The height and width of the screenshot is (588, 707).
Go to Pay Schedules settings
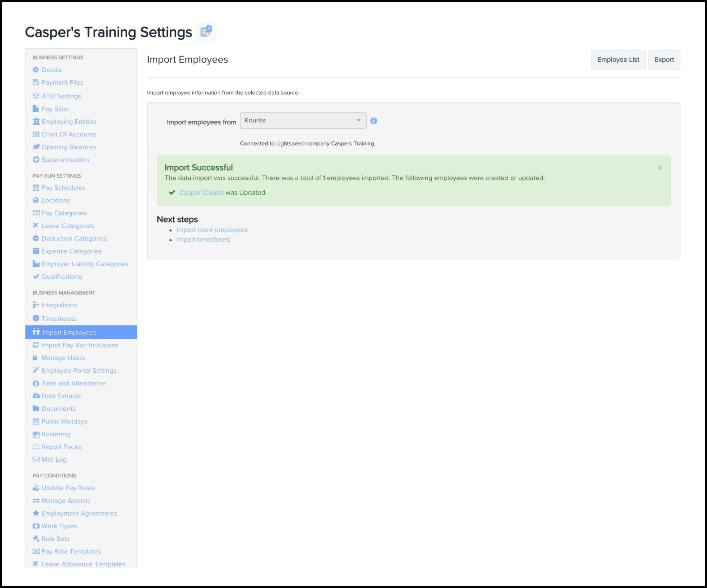tap(63, 188)
